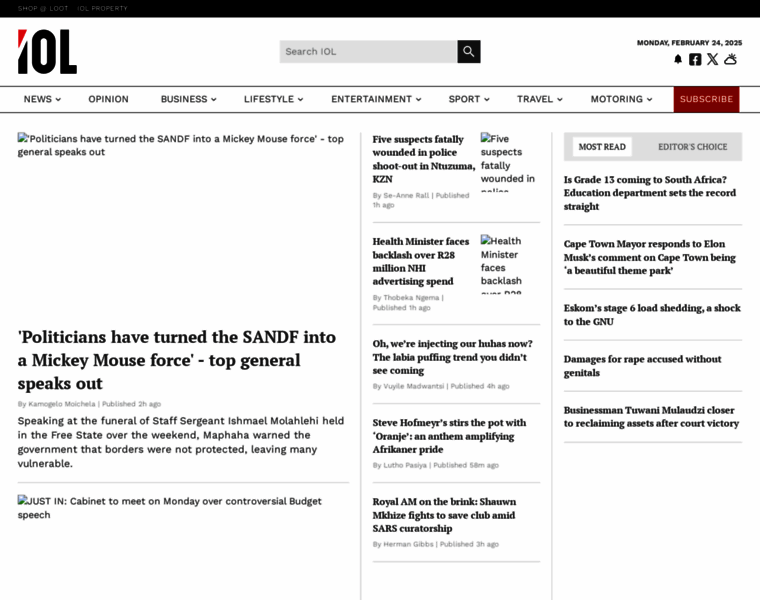Open Businessman Tuwani Mulaudzi article
The height and width of the screenshot is (600, 760).
(x=651, y=417)
